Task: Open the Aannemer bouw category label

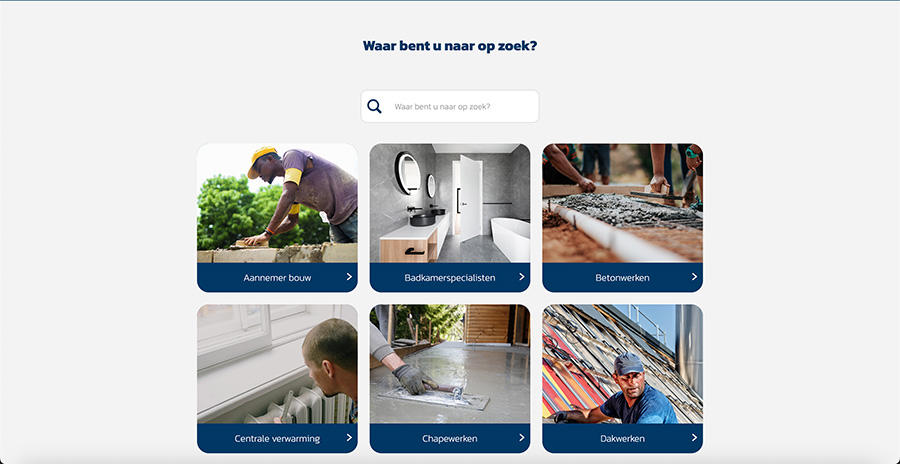Action: (277, 278)
